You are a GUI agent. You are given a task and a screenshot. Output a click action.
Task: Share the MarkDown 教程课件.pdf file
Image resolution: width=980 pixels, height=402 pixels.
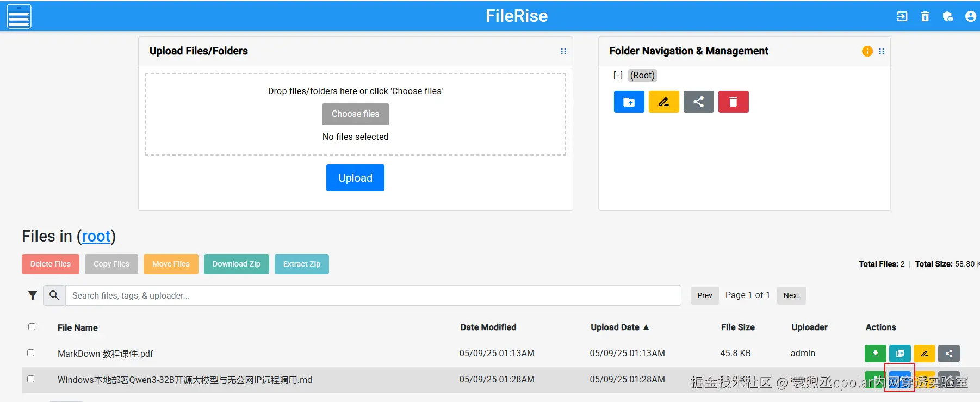click(x=949, y=354)
